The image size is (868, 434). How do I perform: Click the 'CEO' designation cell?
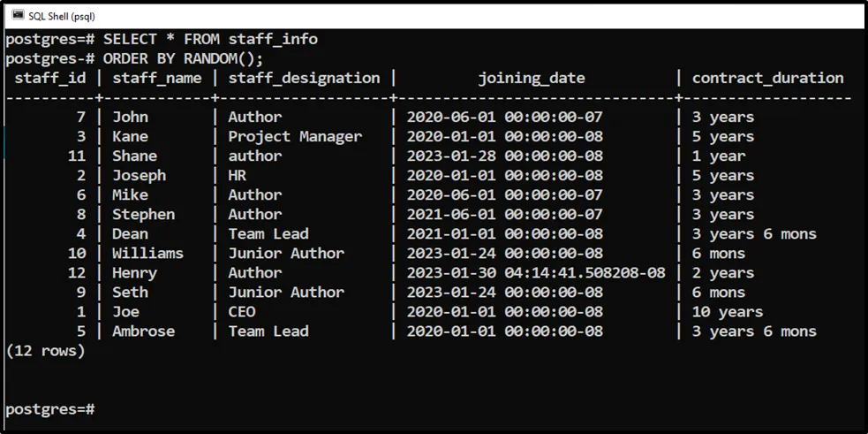[x=242, y=311]
